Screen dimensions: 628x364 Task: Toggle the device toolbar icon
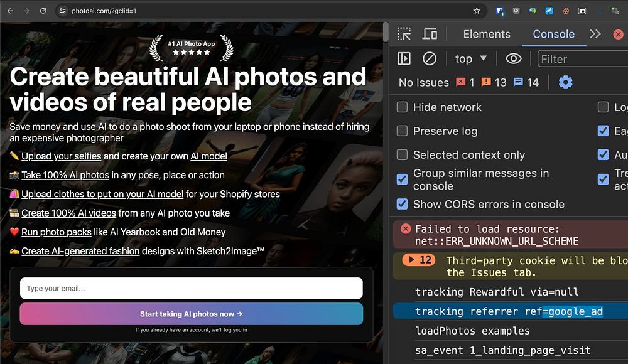[430, 34]
